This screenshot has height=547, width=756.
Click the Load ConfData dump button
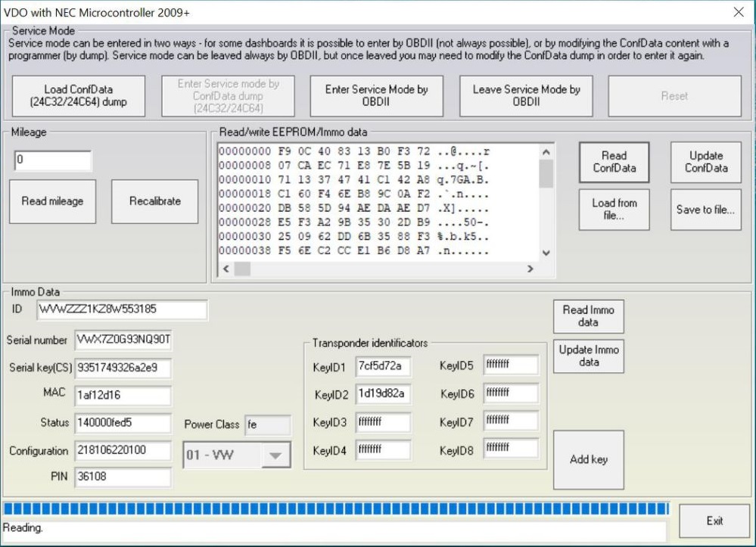pos(78,95)
